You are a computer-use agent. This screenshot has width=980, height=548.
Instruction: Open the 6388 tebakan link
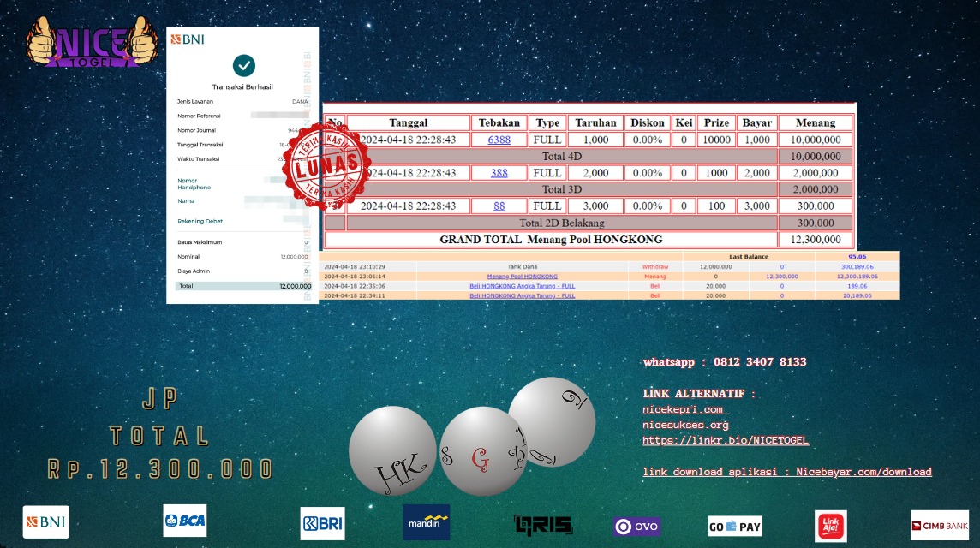tap(499, 140)
